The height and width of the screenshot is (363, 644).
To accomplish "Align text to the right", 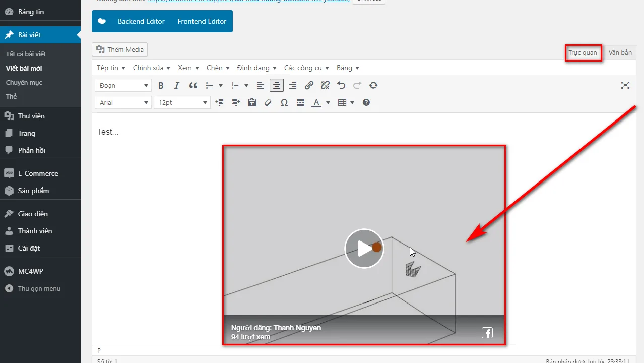I will click(x=293, y=86).
